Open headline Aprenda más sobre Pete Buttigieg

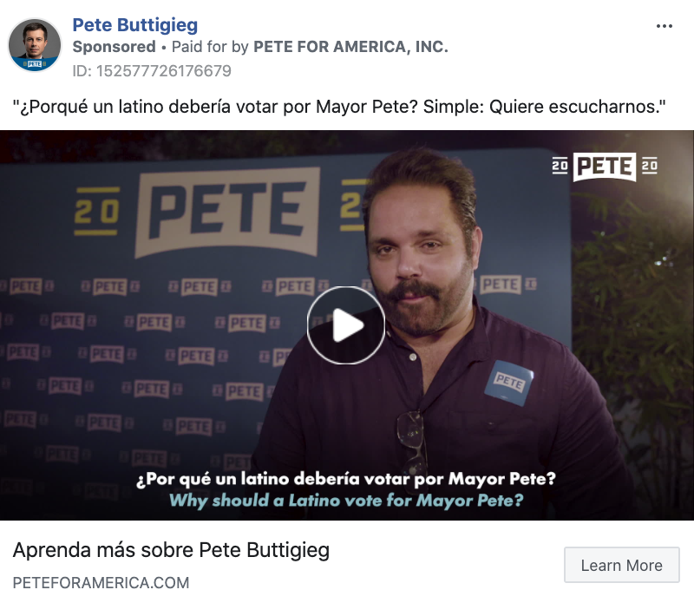click(x=171, y=550)
